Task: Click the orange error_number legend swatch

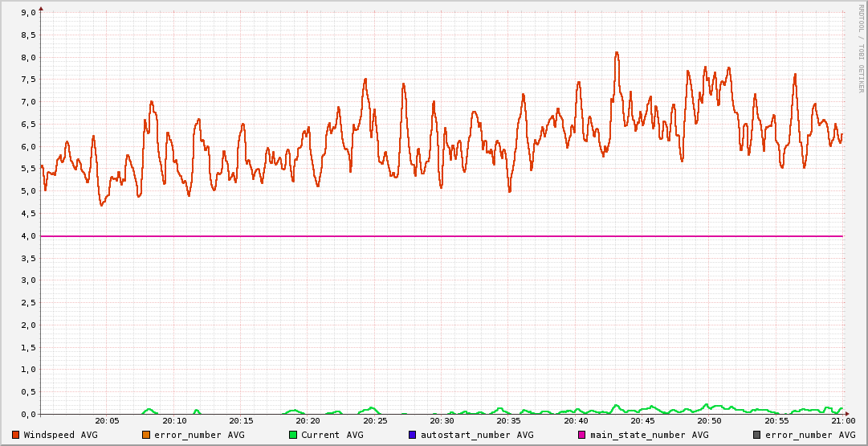Action: [146, 435]
